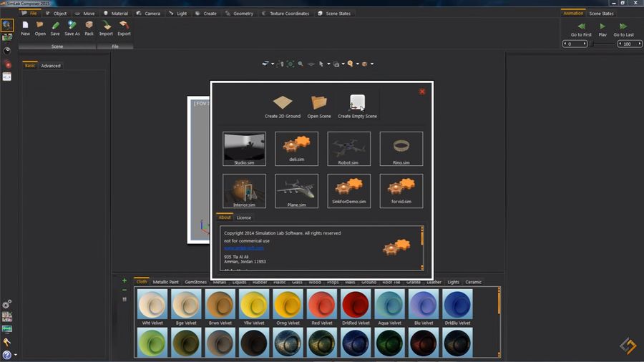Click the trash icon beside the materials library
644x362 pixels.
125,299
